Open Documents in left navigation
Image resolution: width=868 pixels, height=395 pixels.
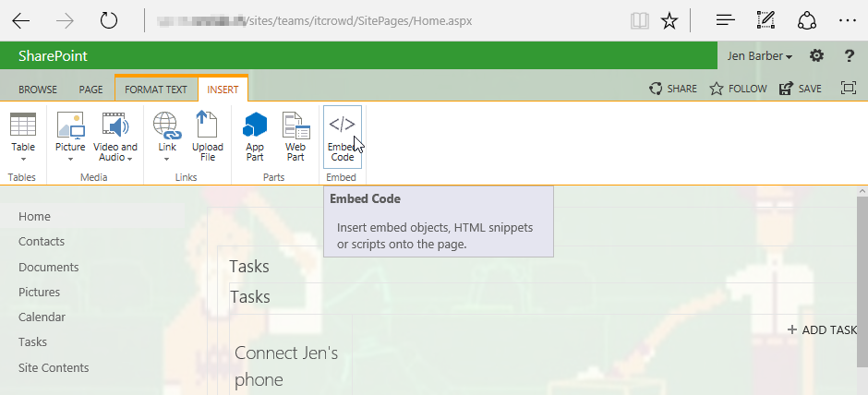(x=49, y=267)
